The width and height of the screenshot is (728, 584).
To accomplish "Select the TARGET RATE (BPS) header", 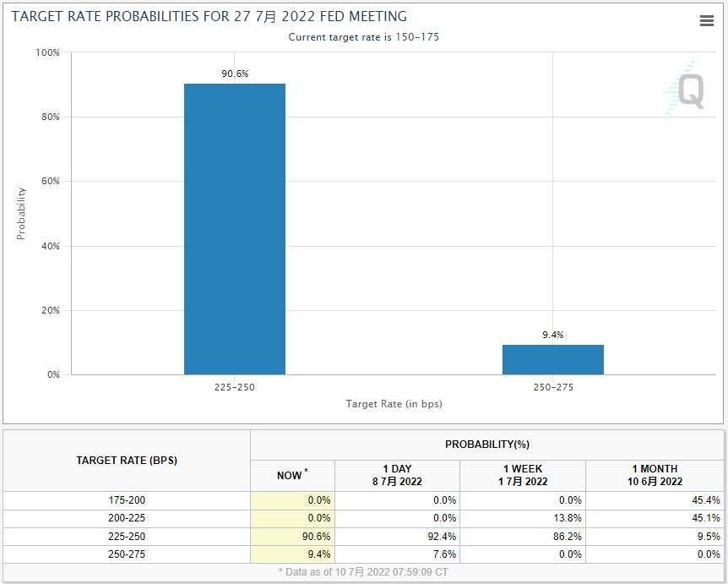I will point(127,461).
